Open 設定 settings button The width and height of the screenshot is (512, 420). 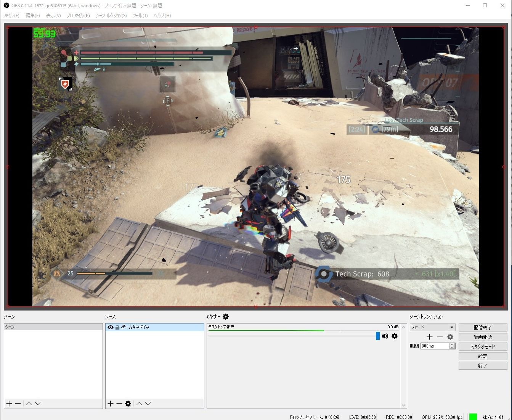483,356
